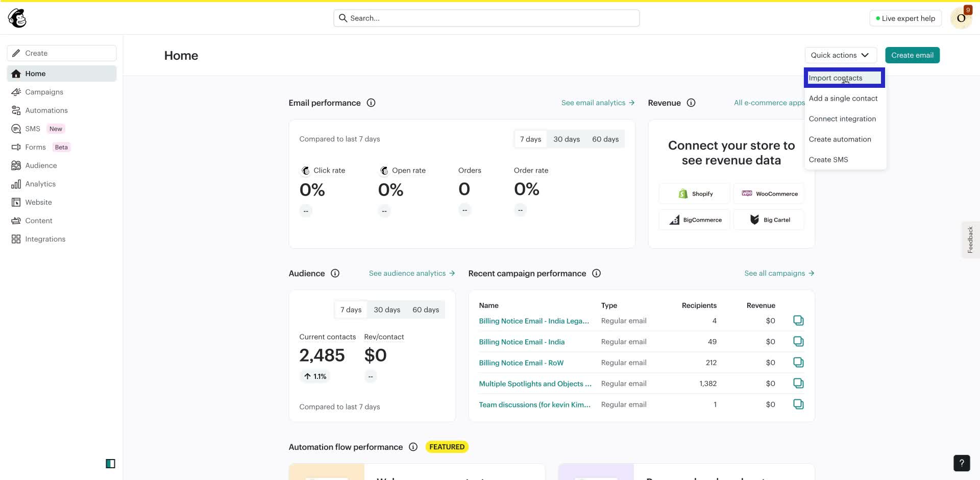Switch audience view to 60 days

(x=426, y=309)
